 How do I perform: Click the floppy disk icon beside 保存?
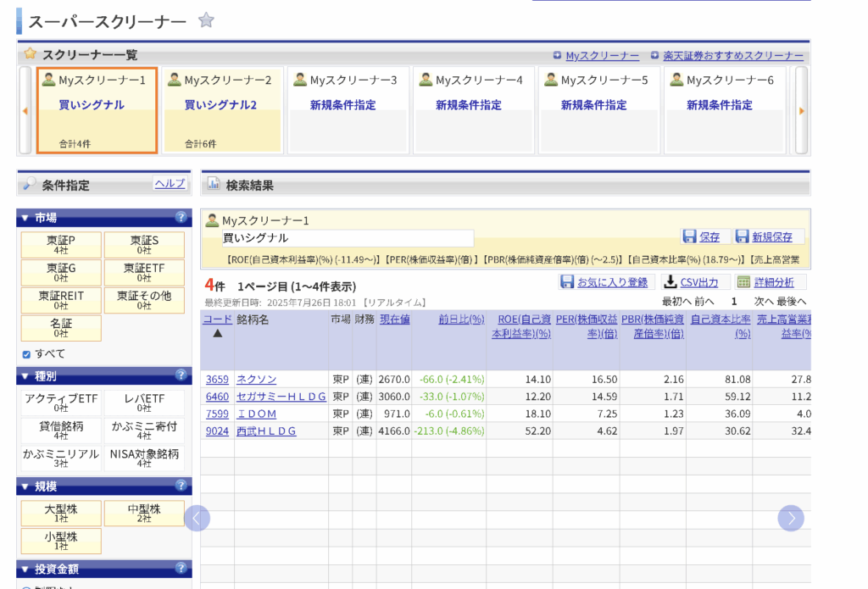click(x=689, y=236)
